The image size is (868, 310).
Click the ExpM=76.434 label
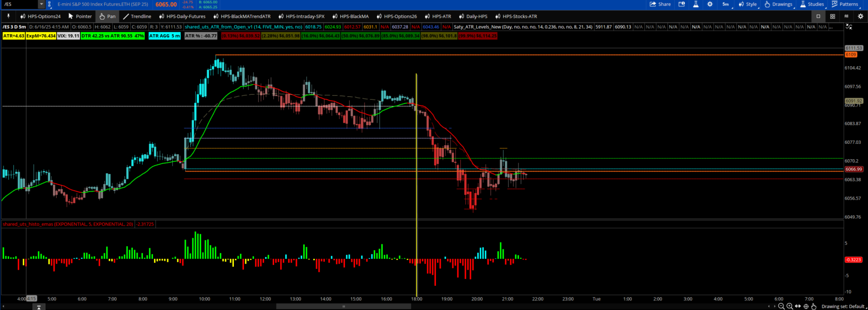click(x=41, y=36)
